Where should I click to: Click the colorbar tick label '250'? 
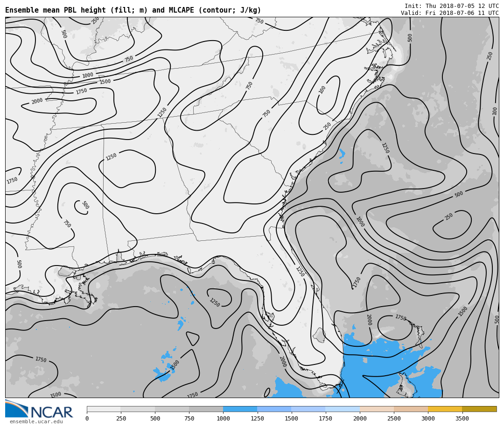121,418
